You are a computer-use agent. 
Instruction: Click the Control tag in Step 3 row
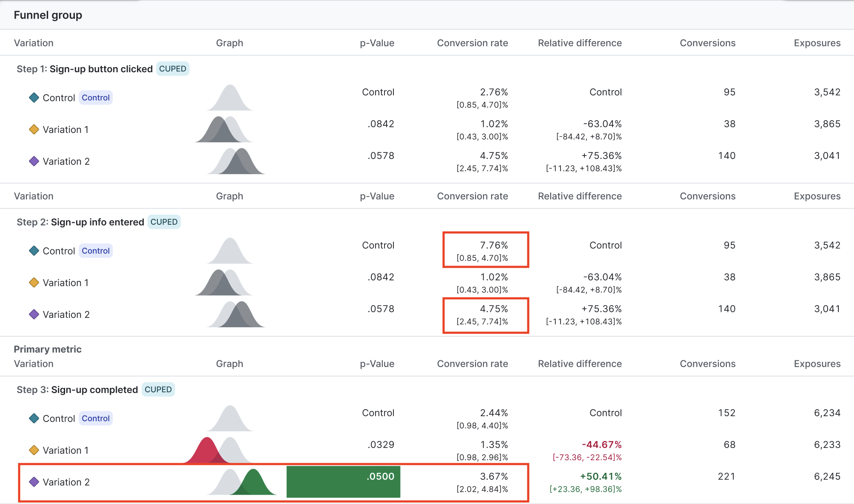pyautogui.click(x=96, y=419)
